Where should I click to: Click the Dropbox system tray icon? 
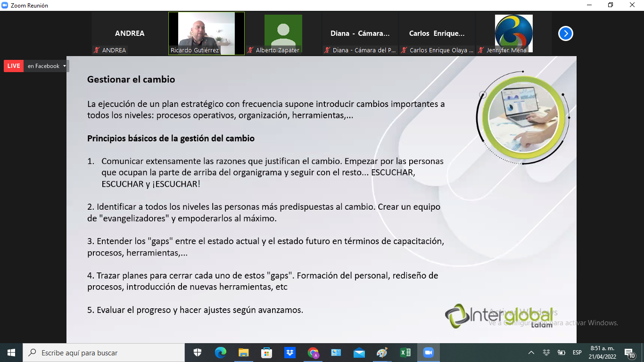coord(546,353)
